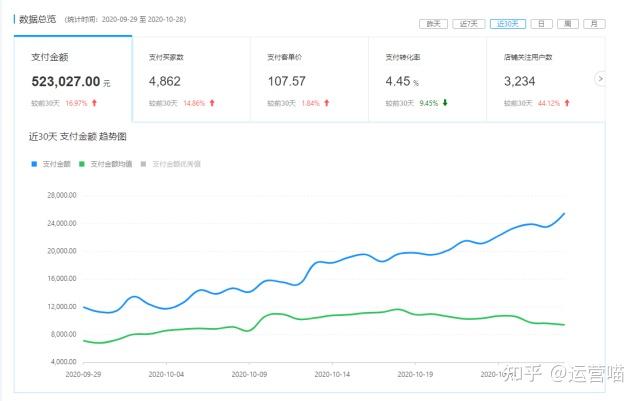641x401 pixels.
Task: Click the value 3,234
Action: (520, 81)
